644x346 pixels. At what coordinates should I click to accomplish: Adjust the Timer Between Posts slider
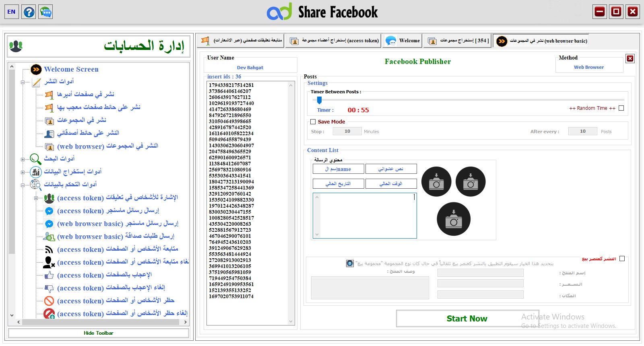pos(319,100)
